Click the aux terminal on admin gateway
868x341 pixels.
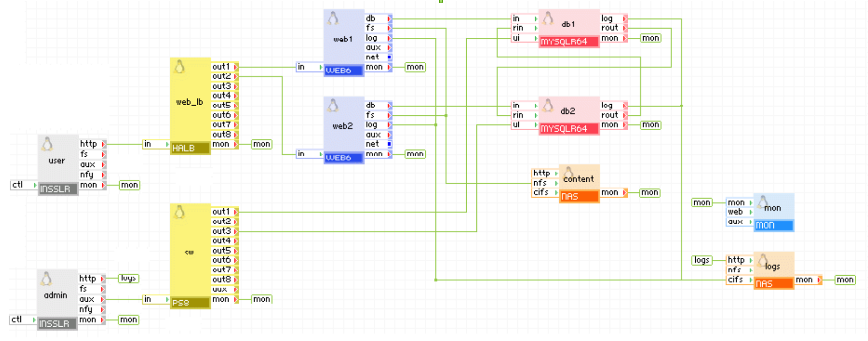[x=92, y=299]
